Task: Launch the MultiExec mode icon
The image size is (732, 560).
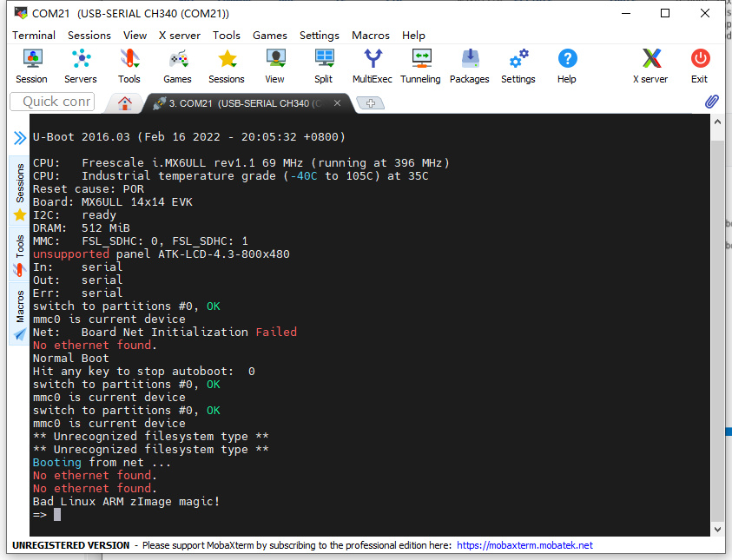Action: point(372,66)
